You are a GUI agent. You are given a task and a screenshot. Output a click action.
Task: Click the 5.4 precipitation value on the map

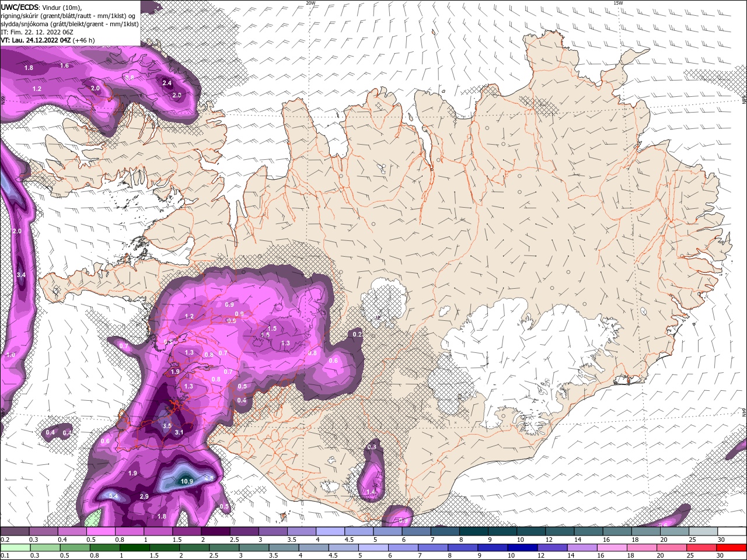(114, 496)
